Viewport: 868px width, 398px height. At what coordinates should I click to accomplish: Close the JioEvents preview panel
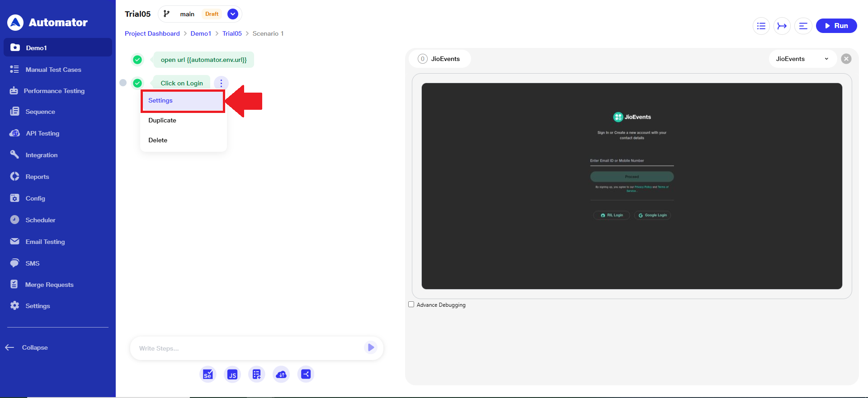[846, 59]
